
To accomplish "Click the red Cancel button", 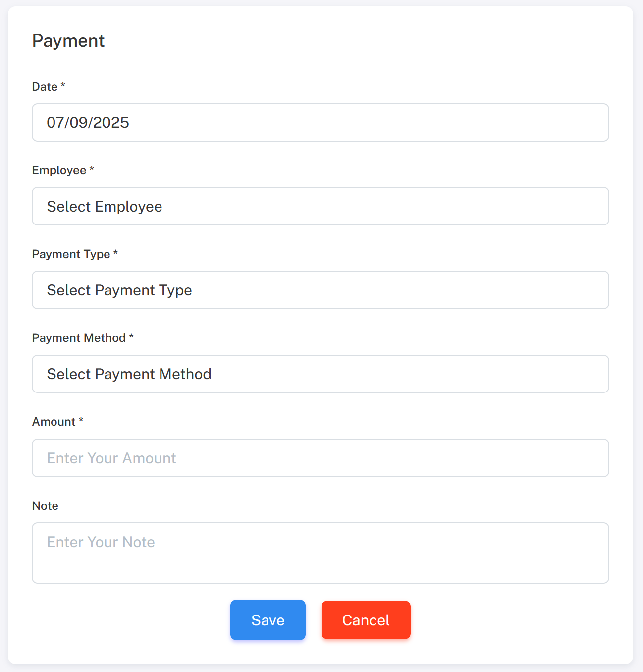I will tap(366, 620).
